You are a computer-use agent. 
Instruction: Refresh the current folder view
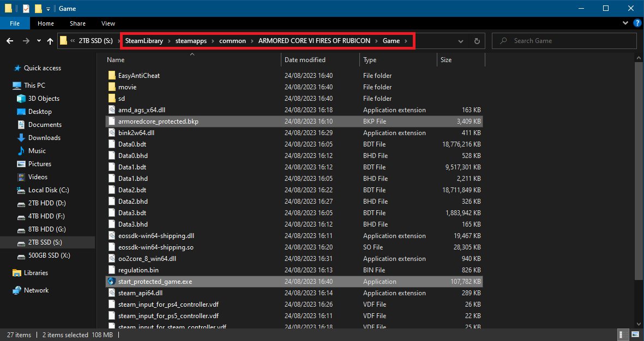pyautogui.click(x=477, y=41)
